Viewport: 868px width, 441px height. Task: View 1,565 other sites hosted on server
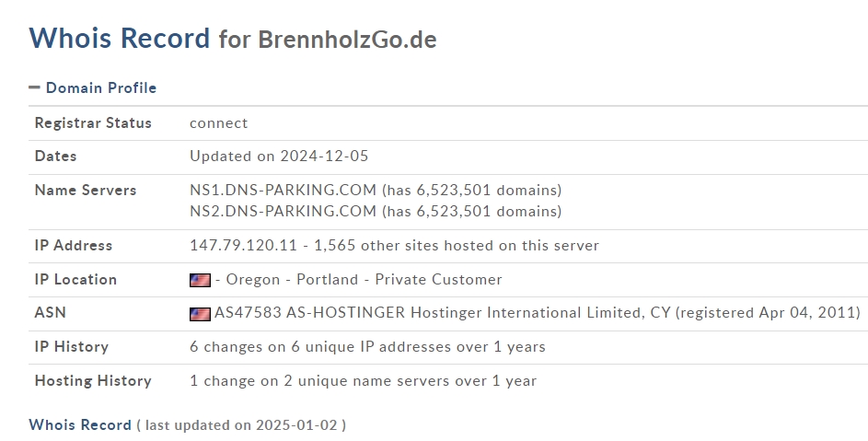coord(457,246)
